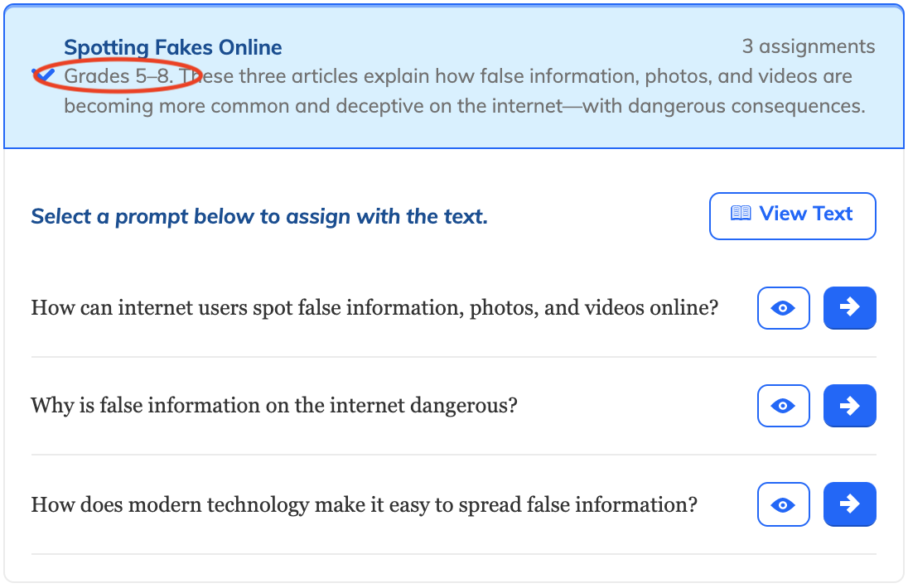This screenshot has height=588, width=908.
Task: Click eye icon for modern technology prompt
Action: (783, 504)
